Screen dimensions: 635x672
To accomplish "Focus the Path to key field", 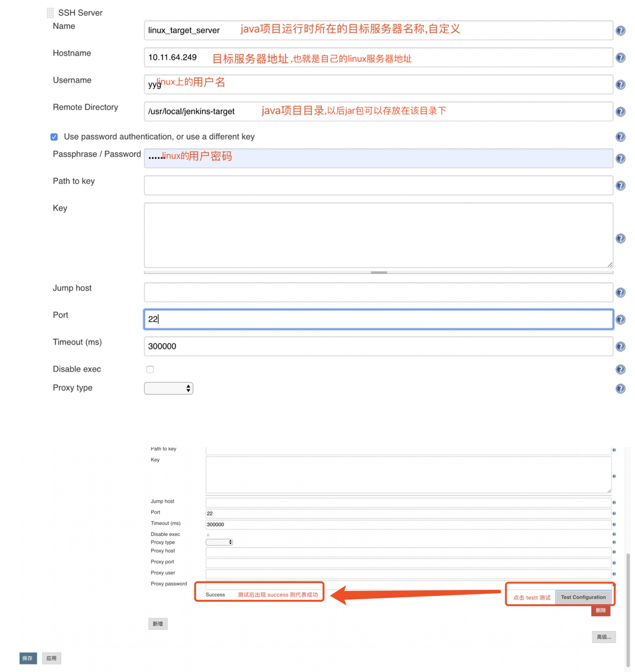I will pos(379,186).
